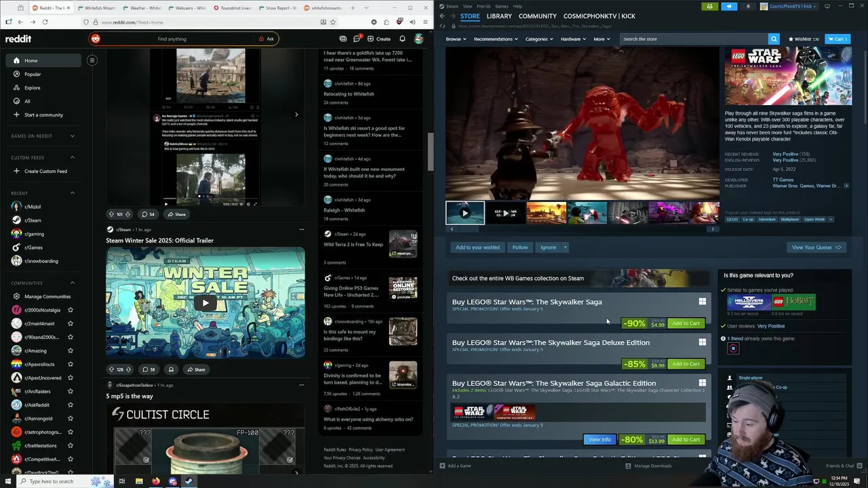This screenshot has height=488, width=868.
Task: Open Firefox from Windows taskbar
Action: click(156, 481)
